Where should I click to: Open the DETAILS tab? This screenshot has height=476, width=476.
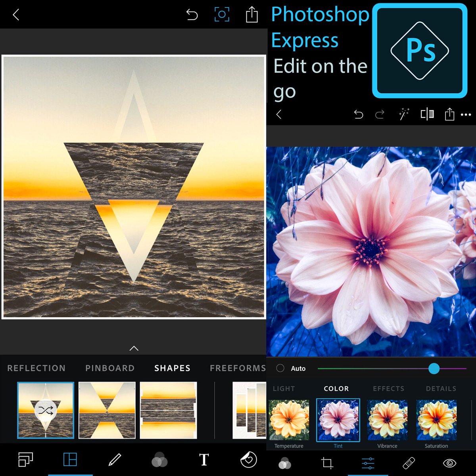(441, 389)
